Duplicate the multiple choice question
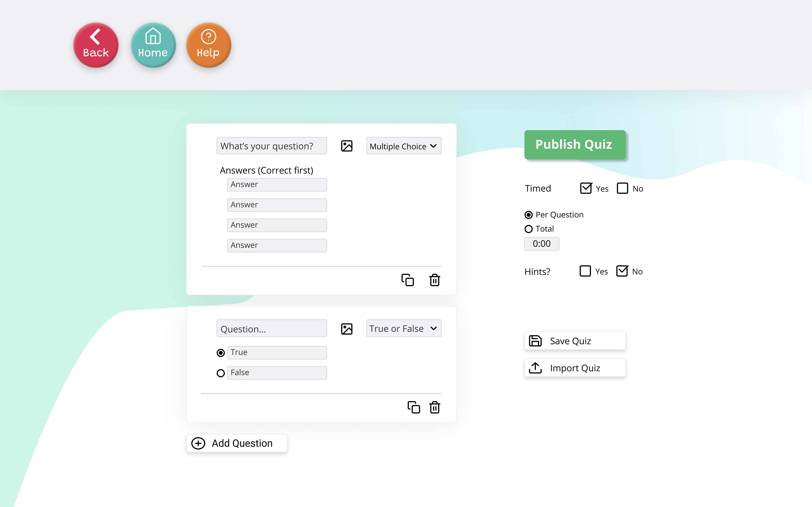 [407, 280]
